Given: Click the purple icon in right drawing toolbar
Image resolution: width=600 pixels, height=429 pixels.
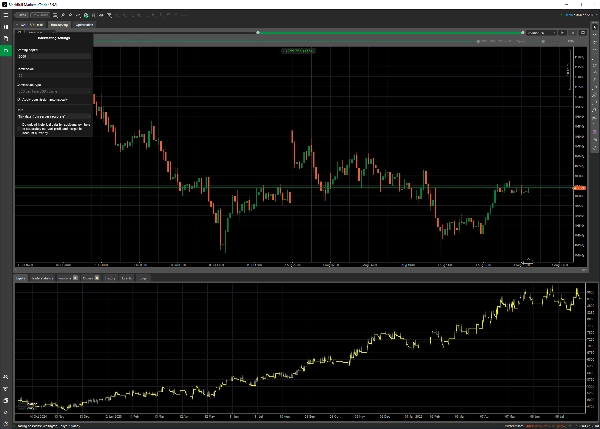Looking at the screenshot, I should click(595, 132).
